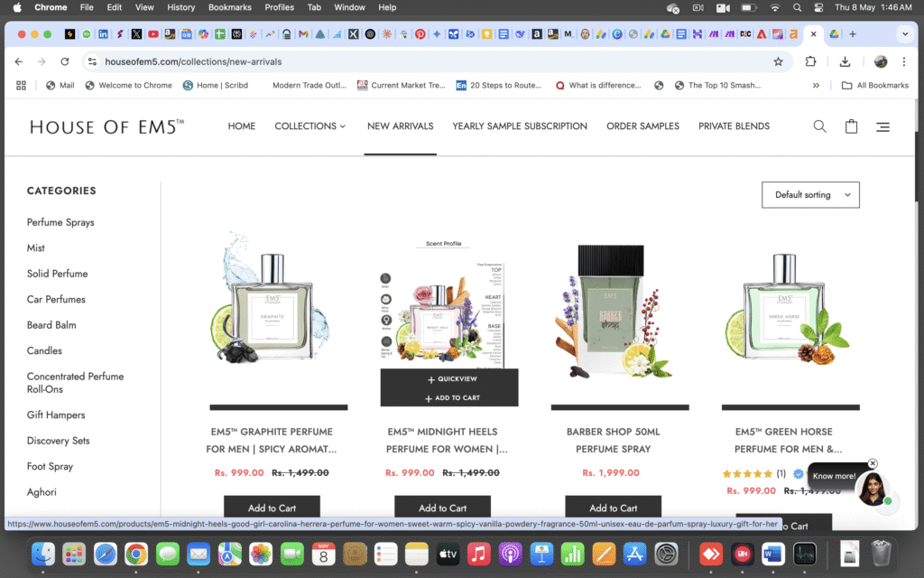Bookmark this page with the star icon
The height and width of the screenshot is (578, 924).
778,61
